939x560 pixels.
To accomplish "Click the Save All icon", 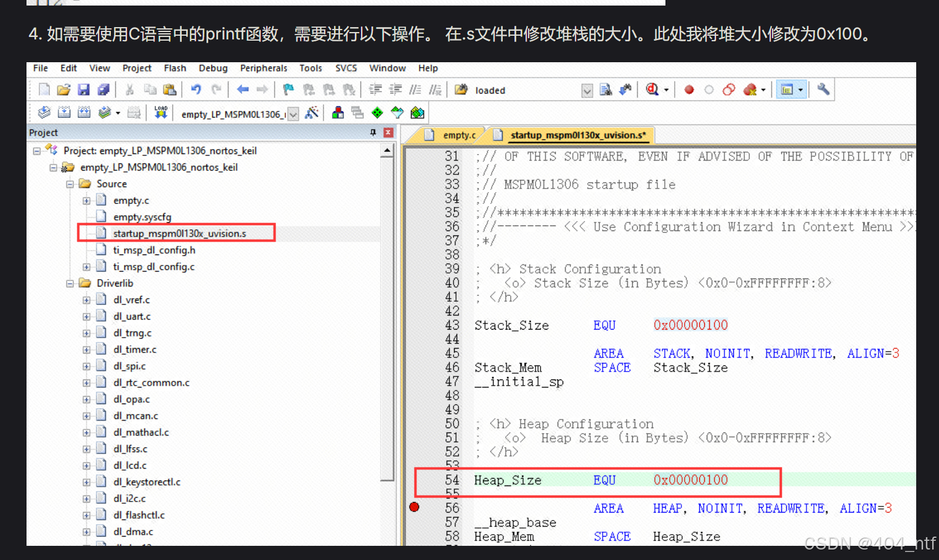I will pos(104,90).
